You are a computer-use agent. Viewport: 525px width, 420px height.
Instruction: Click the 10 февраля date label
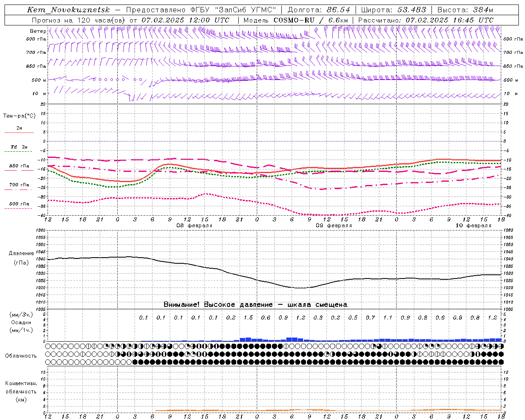(473, 226)
